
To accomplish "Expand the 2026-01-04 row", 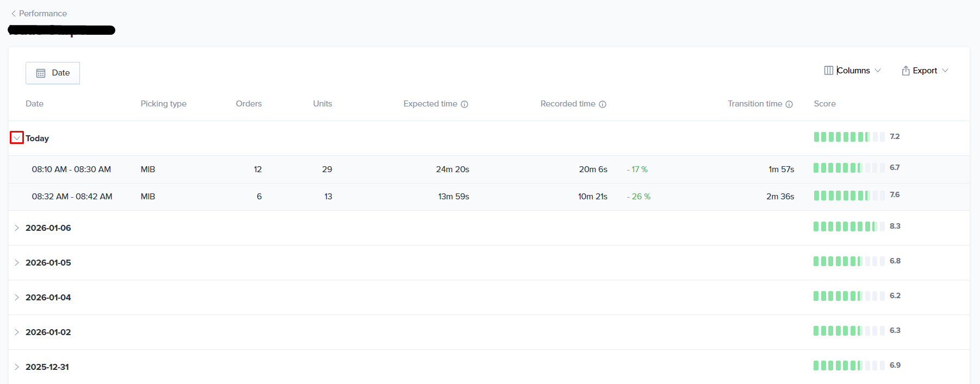I will [x=17, y=298].
